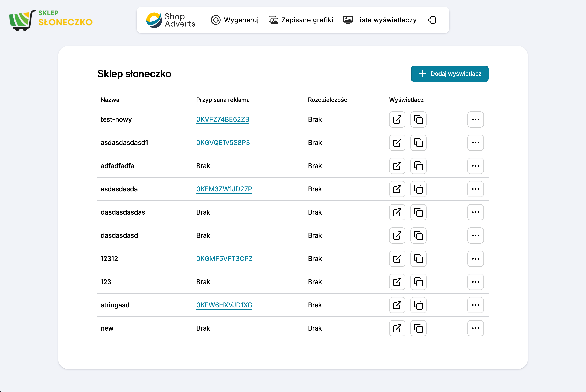Select Lista wyświetlaczy in navigation
The height and width of the screenshot is (392, 586).
pyautogui.click(x=380, y=20)
